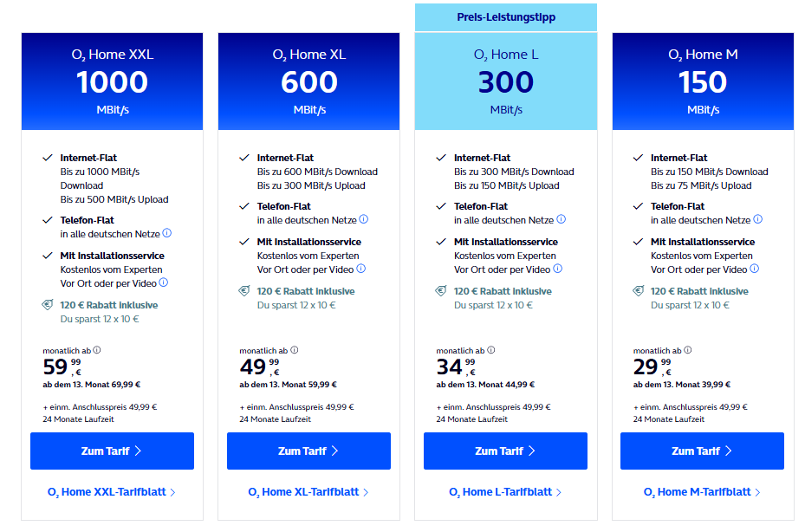Open installation service info icon in XL plan
The image size is (805, 532).
pyautogui.click(x=360, y=269)
